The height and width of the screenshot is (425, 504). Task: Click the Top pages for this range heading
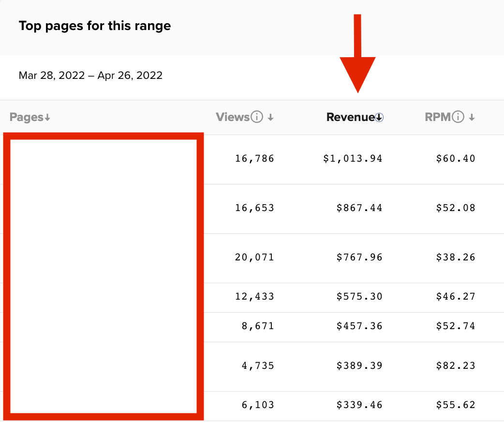tap(95, 26)
